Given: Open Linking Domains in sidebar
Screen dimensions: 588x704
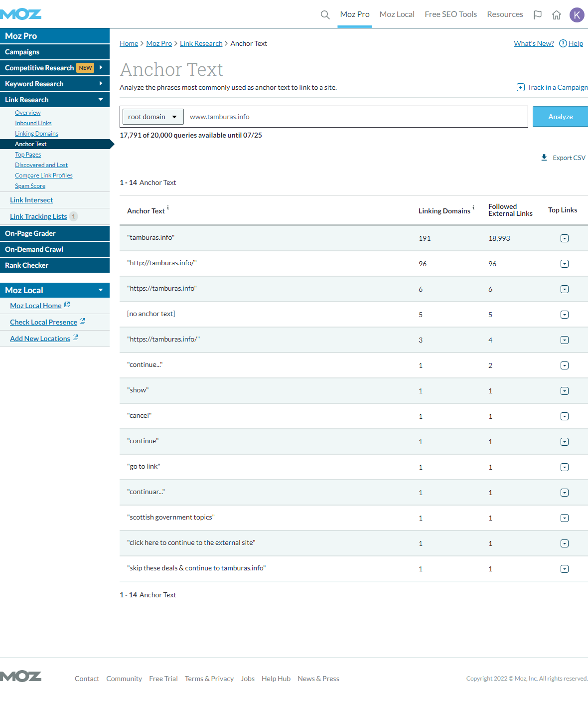Looking at the screenshot, I should click(36, 134).
